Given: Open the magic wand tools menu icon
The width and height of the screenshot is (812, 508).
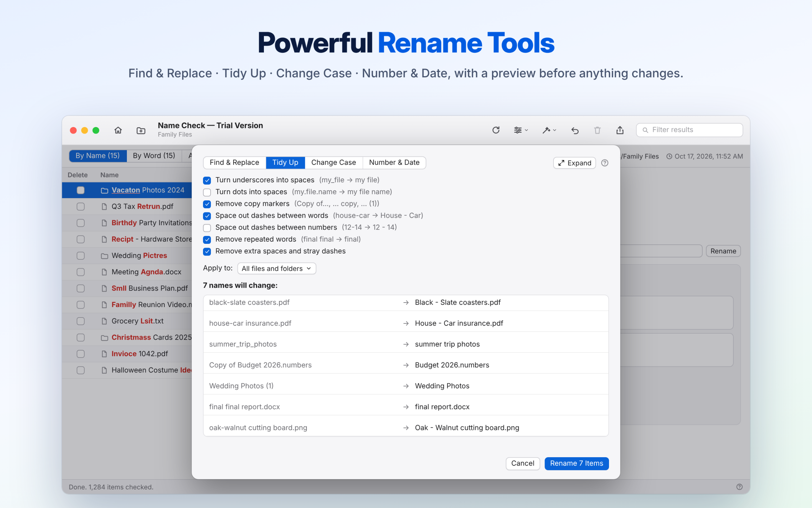Looking at the screenshot, I should coord(549,130).
